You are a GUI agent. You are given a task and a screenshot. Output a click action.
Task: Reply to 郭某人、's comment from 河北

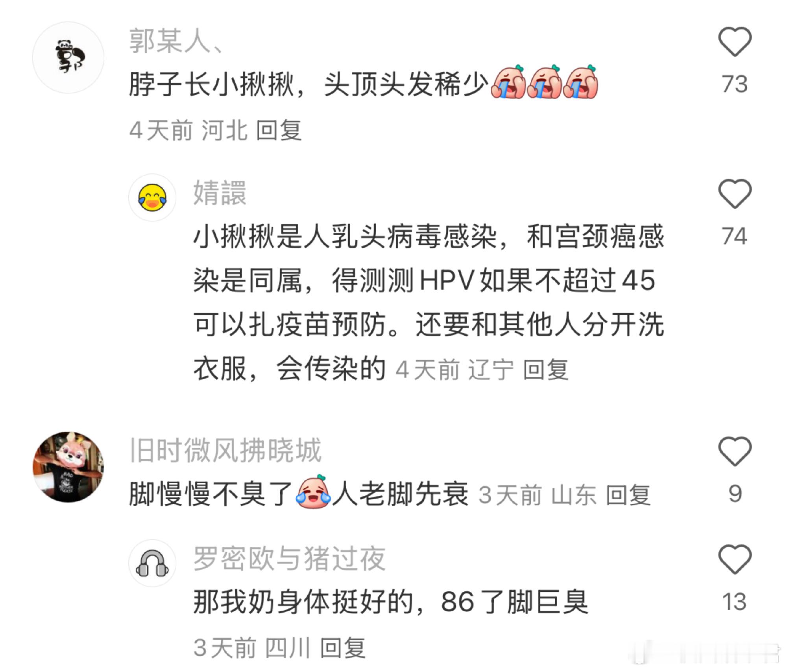point(279,130)
